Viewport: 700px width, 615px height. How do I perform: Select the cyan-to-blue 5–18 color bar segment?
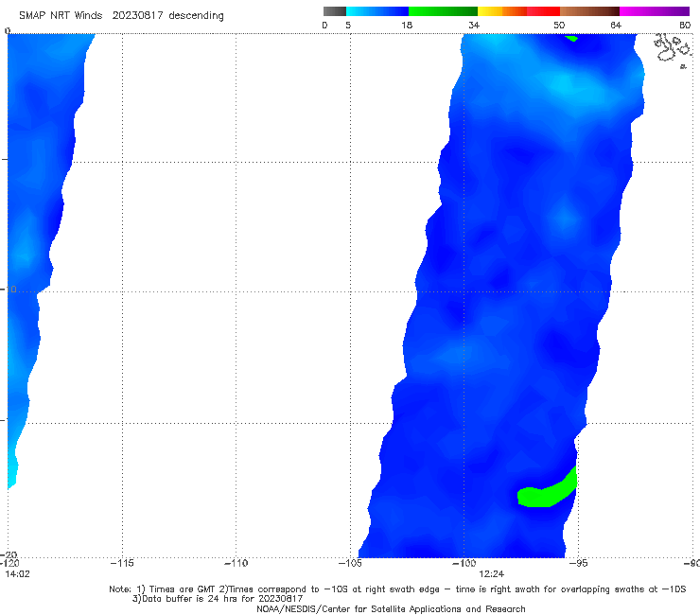(x=377, y=11)
